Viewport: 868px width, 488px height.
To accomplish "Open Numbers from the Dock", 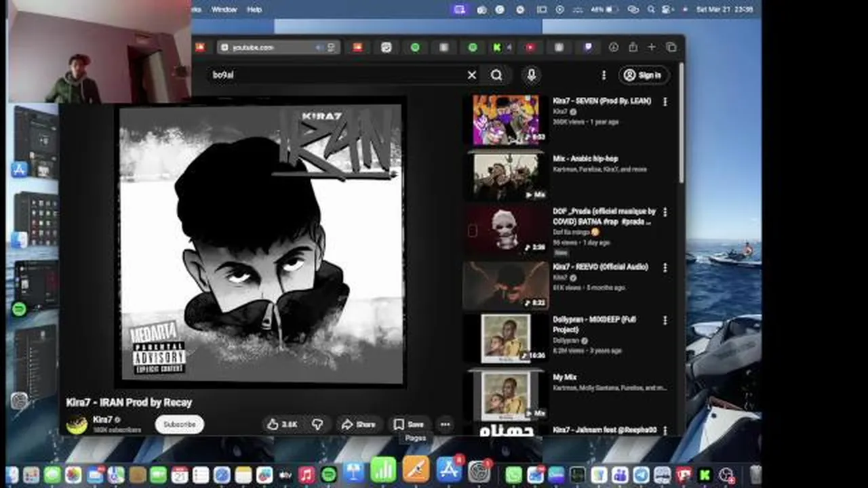I will click(384, 470).
